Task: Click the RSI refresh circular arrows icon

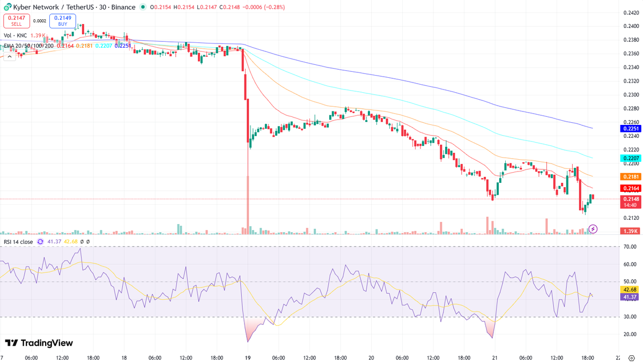Action: point(40,242)
